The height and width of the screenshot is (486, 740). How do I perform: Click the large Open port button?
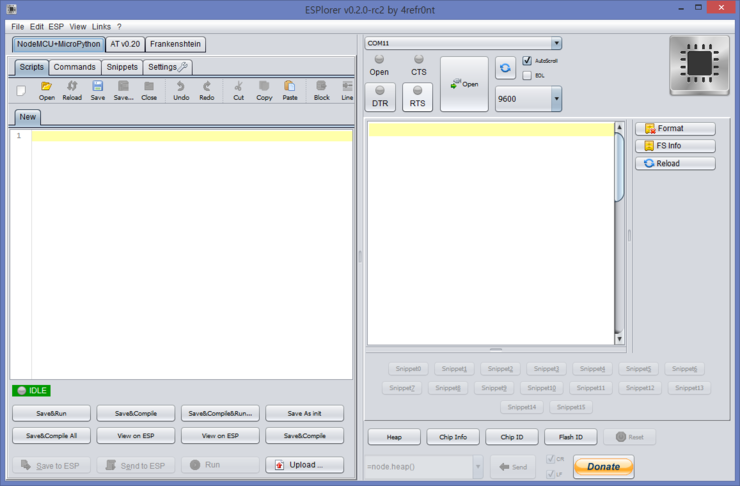coord(464,84)
